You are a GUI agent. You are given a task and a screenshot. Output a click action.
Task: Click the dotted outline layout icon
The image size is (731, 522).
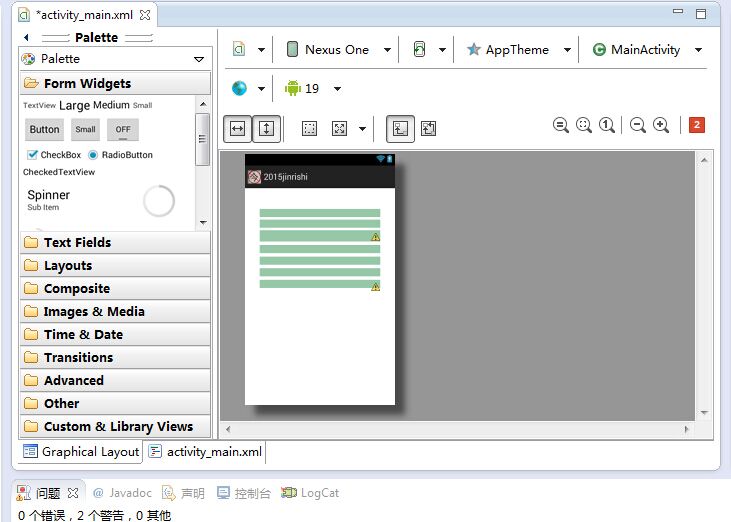pyautogui.click(x=310, y=128)
